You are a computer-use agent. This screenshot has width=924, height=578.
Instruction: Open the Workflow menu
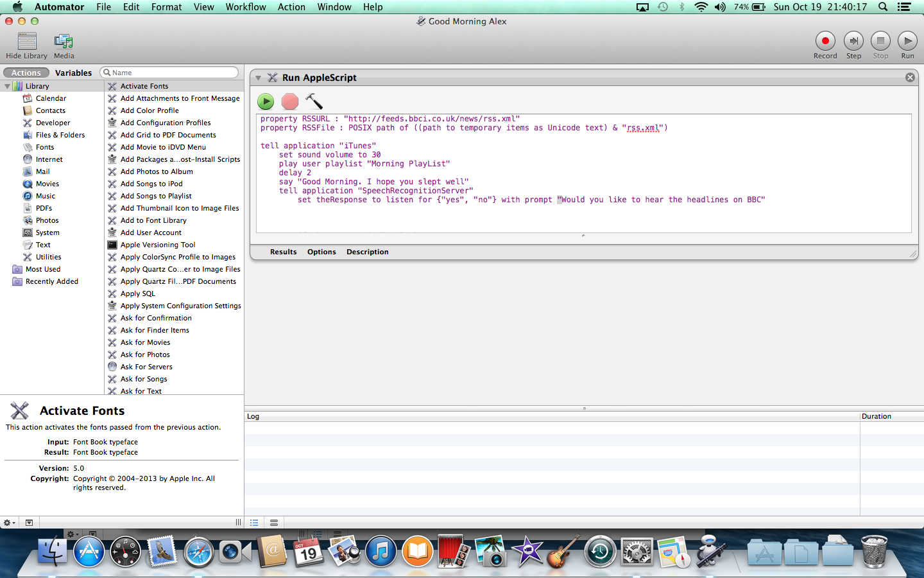[246, 7]
